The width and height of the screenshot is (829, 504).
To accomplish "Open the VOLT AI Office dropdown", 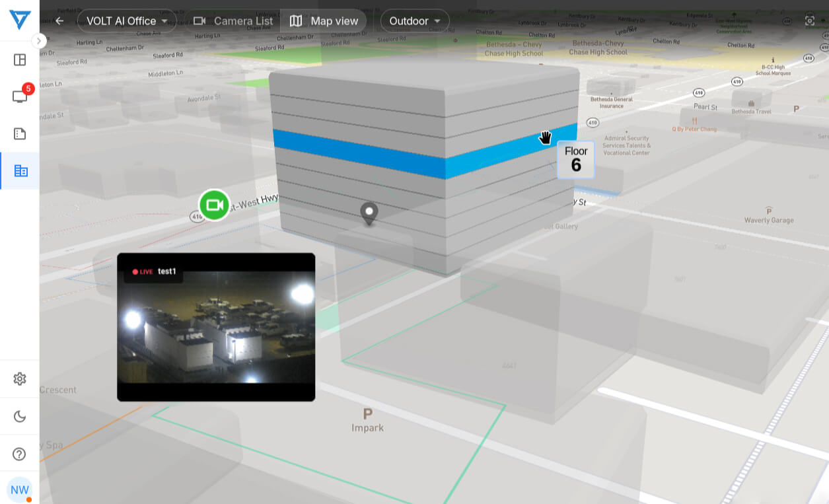I will pos(127,21).
